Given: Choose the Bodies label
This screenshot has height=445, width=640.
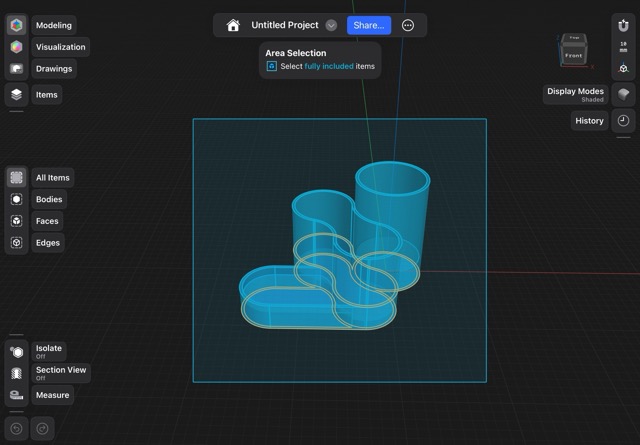Looking at the screenshot, I should tap(49, 199).
